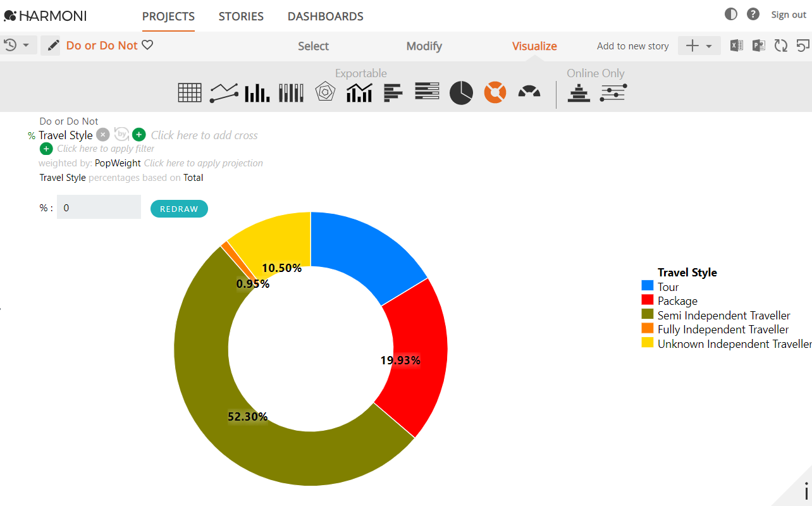Click 'Click here to apply filter' text
This screenshot has width=812, height=506.
106,149
